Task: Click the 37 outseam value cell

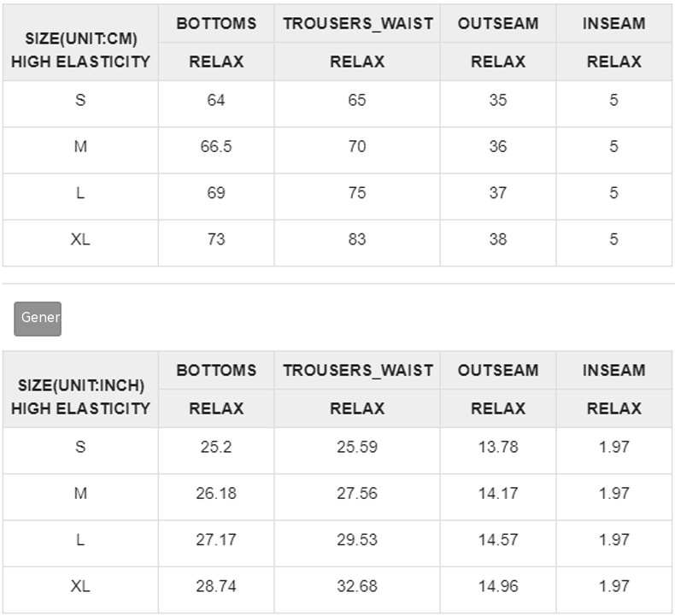Action: point(498,193)
